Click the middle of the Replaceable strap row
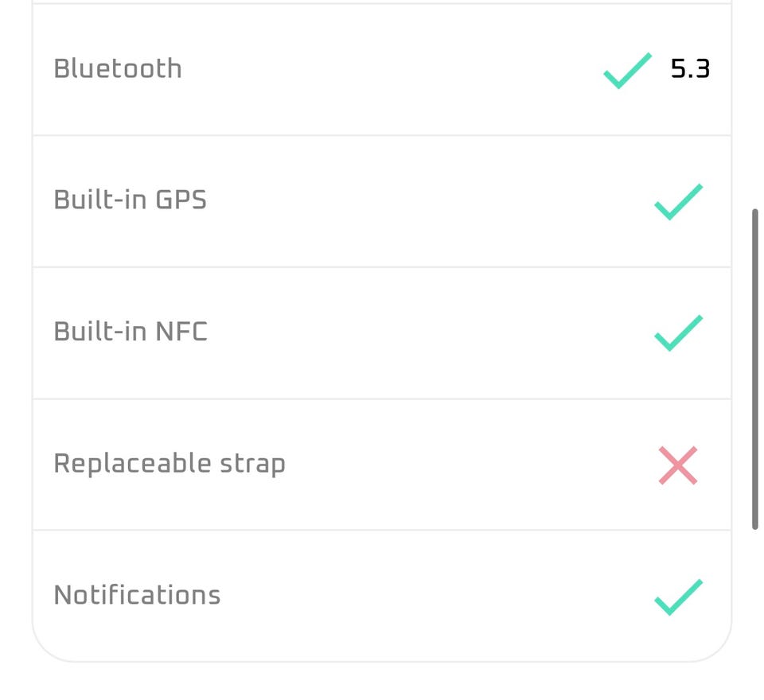Image resolution: width=764 pixels, height=700 pixels. pyautogui.click(x=382, y=465)
